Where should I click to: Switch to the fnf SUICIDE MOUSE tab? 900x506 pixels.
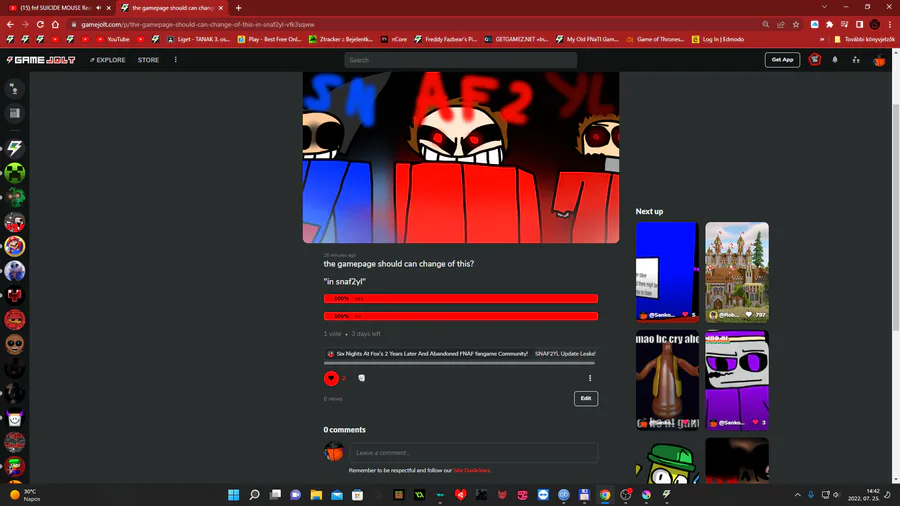click(55, 8)
